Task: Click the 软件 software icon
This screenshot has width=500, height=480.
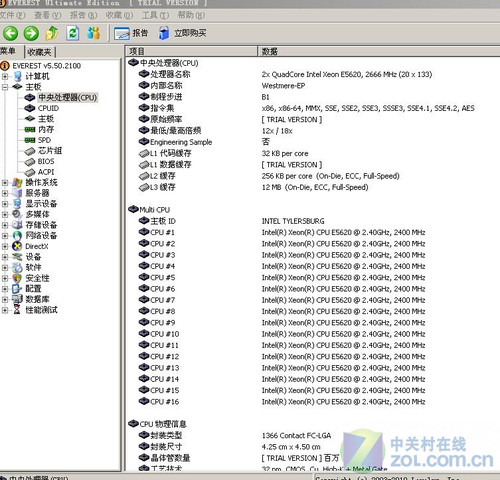Action: [x=17, y=267]
